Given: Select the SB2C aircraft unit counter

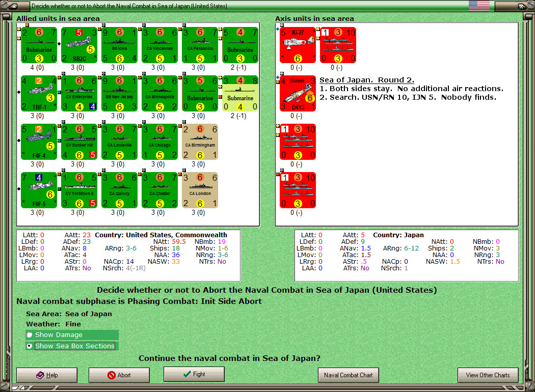Looking at the screenshot, I should (79, 45).
